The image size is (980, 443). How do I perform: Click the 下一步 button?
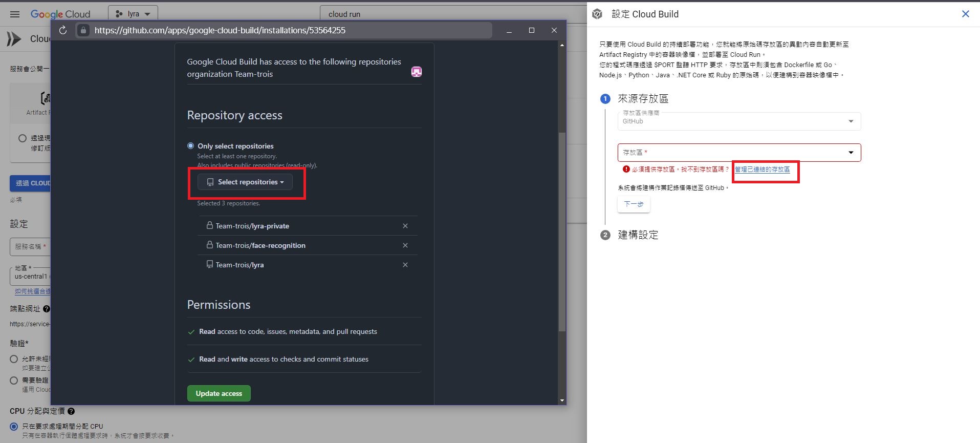point(634,204)
